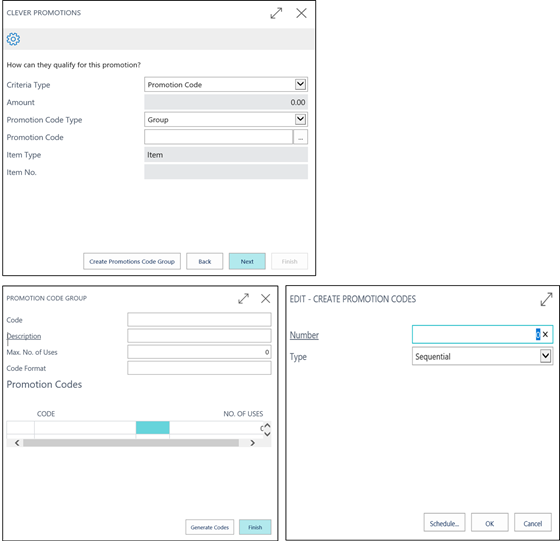Click the CODE column header

pyautogui.click(x=46, y=414)
